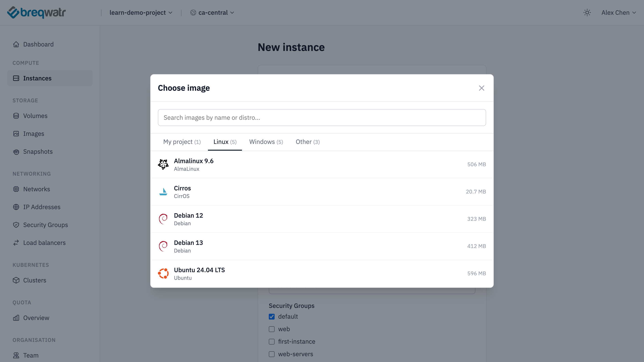Check the web security group checkbox
This screenshot has width=644, height=362.
tap(272, 329)
